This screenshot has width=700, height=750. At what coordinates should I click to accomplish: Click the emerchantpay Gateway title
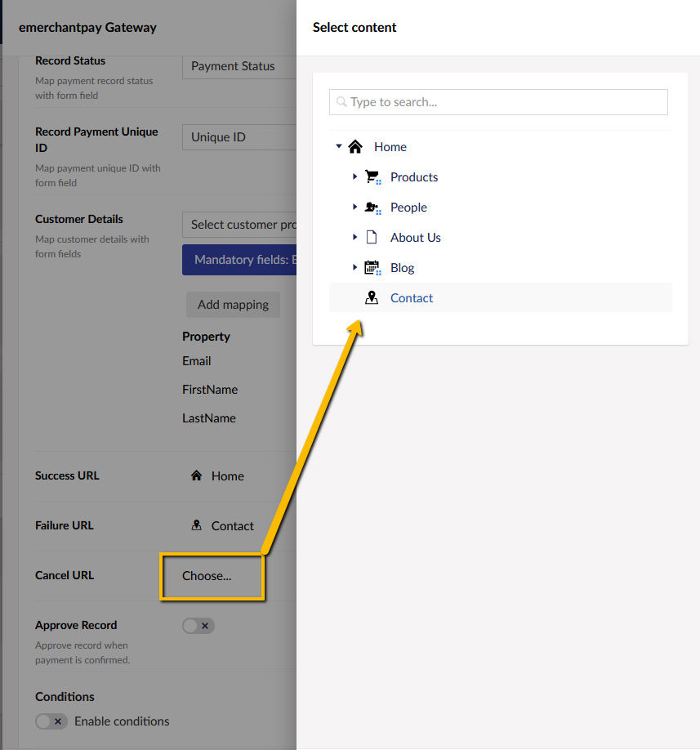[87, 28]
